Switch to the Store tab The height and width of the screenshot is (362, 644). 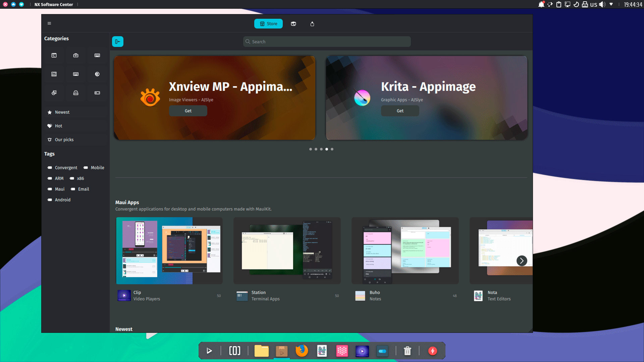(268, 24)
